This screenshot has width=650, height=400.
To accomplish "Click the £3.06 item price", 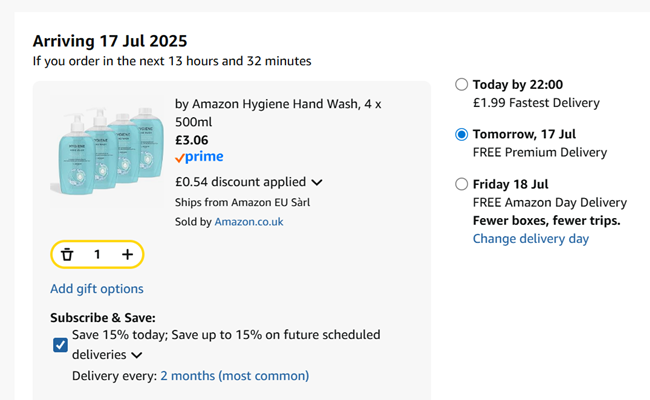I will point(191,139).
